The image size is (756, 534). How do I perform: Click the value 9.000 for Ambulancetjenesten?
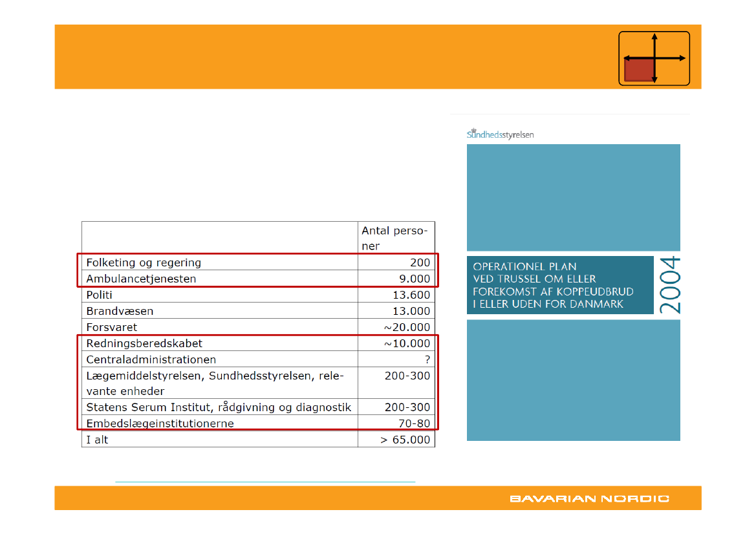[x=415, y=279]
